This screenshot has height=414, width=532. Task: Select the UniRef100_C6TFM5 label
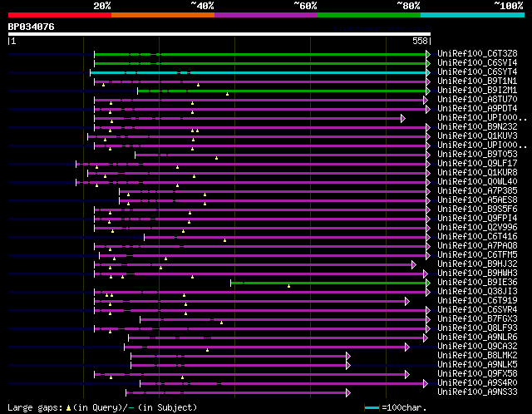pyautogui.click(x=477, y=255)
